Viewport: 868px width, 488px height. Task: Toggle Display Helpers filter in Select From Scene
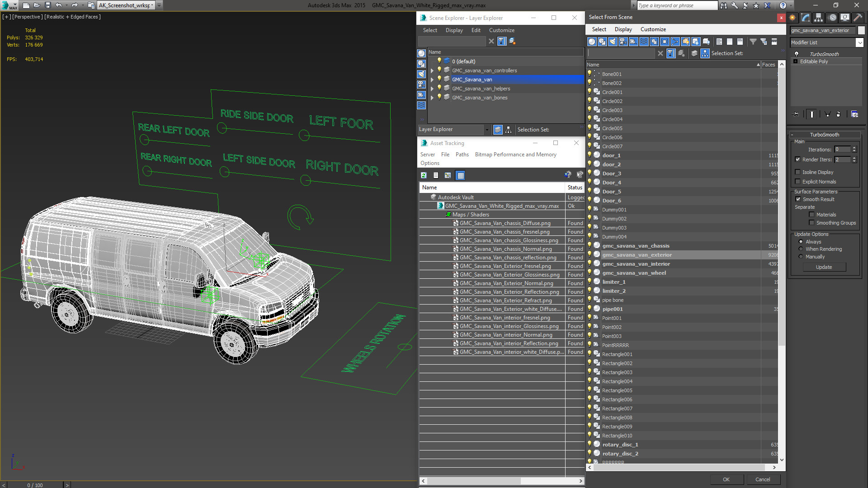pos(633,42)
